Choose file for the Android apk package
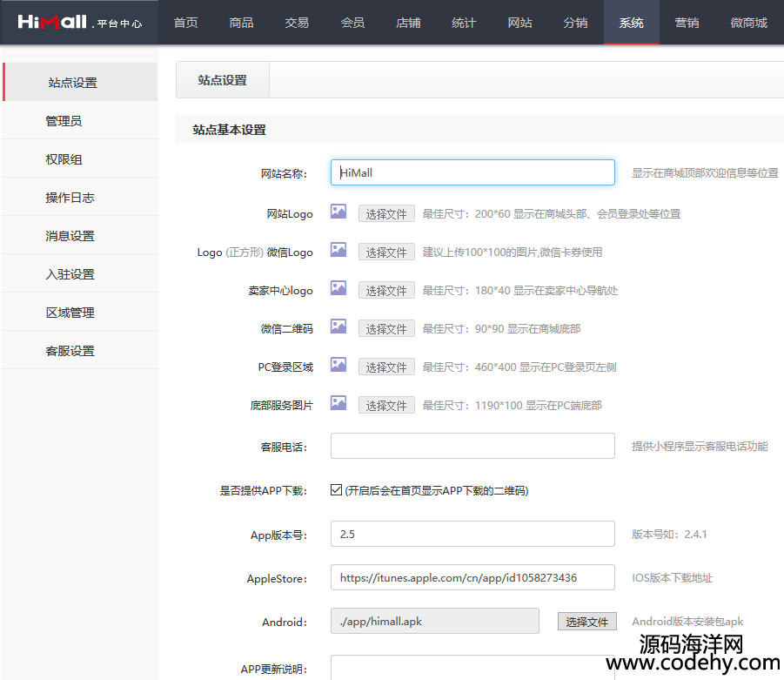This screenshot has height=680, width=784. [586, 622]
